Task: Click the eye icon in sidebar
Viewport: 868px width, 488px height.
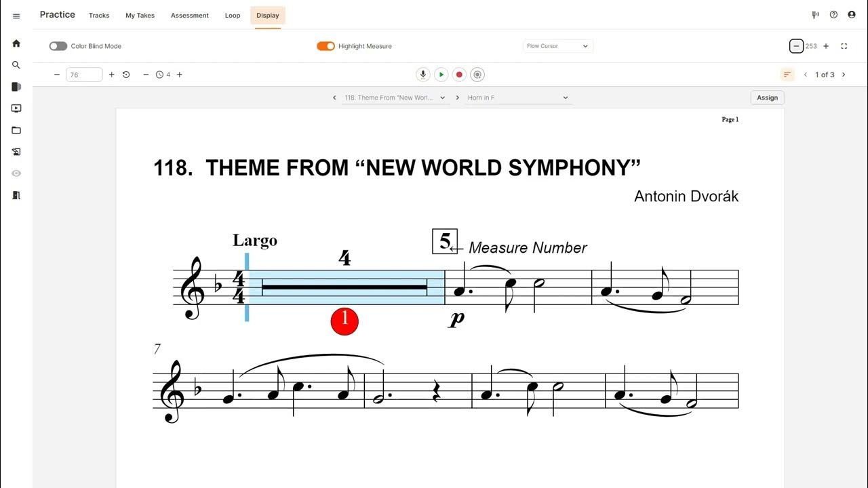Action: click(x=16, y=174)
